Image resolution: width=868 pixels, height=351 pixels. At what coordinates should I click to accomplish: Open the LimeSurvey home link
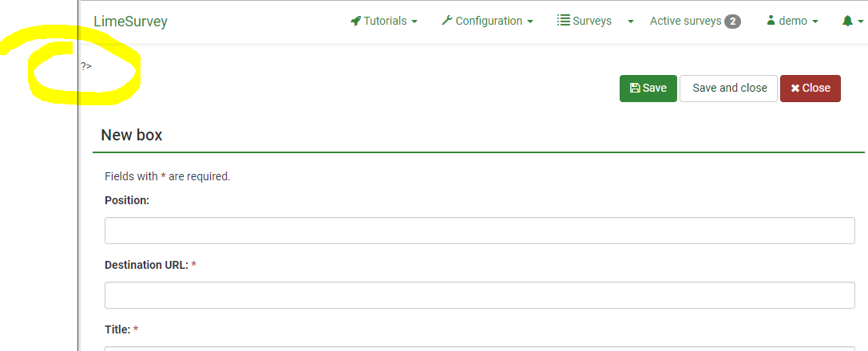[130, 22]
